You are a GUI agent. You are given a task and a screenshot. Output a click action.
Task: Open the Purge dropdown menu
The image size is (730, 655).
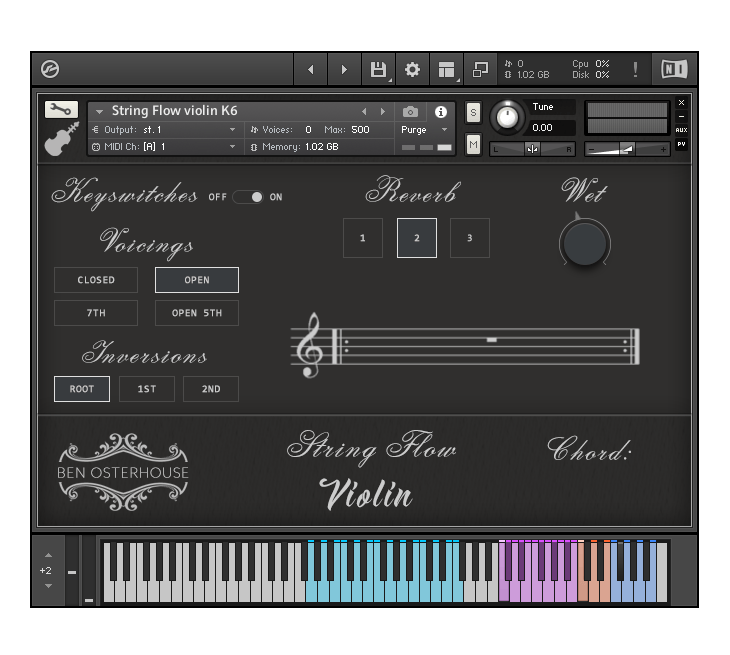[x=425, y=130]
